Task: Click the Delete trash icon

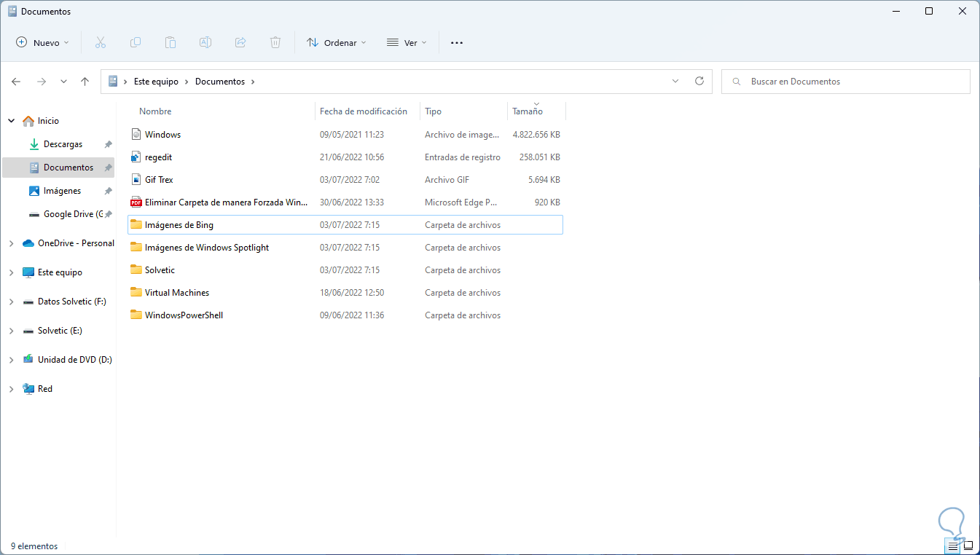Action: click(x=275, y=43)
